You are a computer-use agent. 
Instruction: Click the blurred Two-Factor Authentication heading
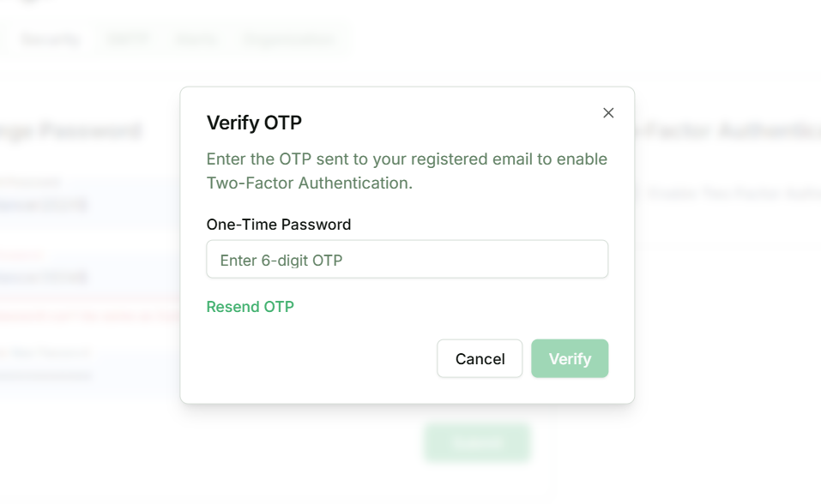727,131
